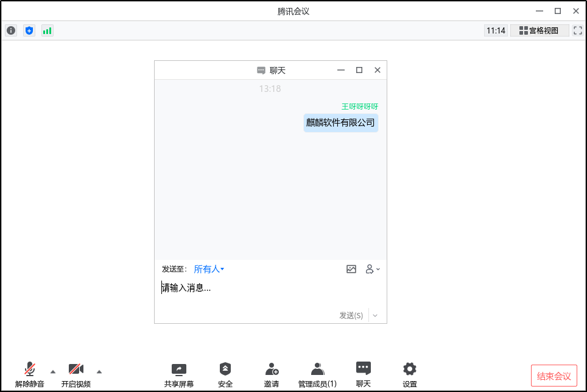Screen dimensions: 587x392
Task: Open meeting Settings
Action: click(x=409, y=373)
